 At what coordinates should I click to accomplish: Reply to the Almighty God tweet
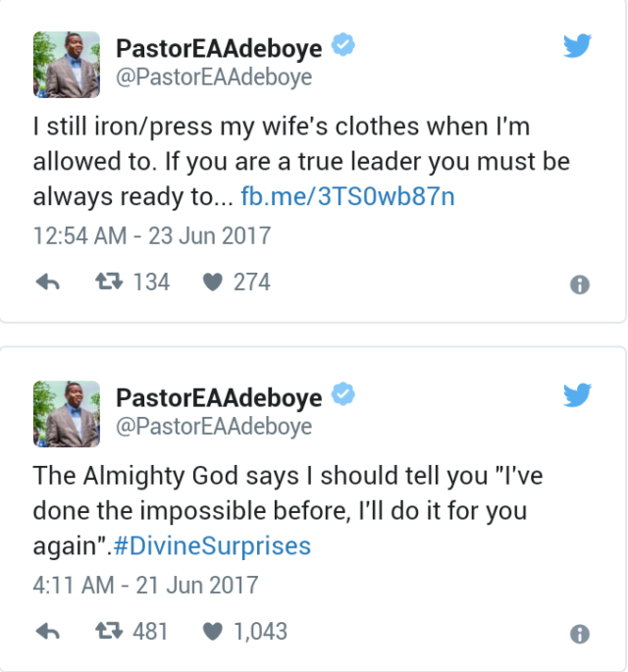[x=47, y=632]
